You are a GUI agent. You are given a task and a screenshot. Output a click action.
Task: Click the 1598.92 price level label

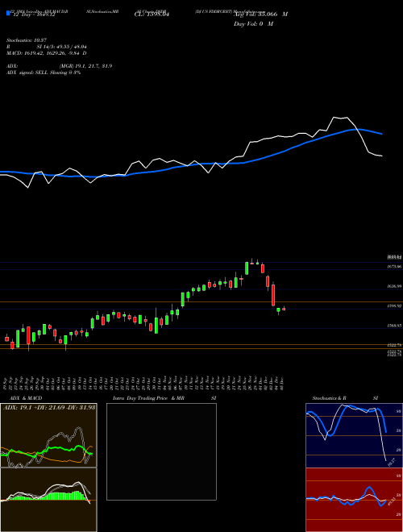(394, 305)
